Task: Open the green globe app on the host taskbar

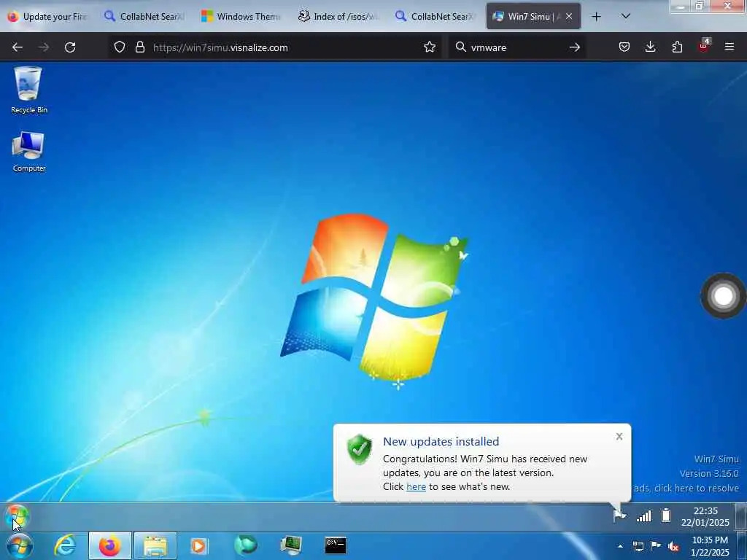Action: [x=245, y=545]
